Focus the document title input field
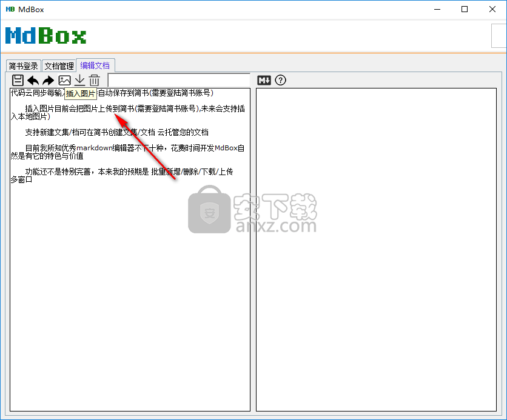 [179, 80]
